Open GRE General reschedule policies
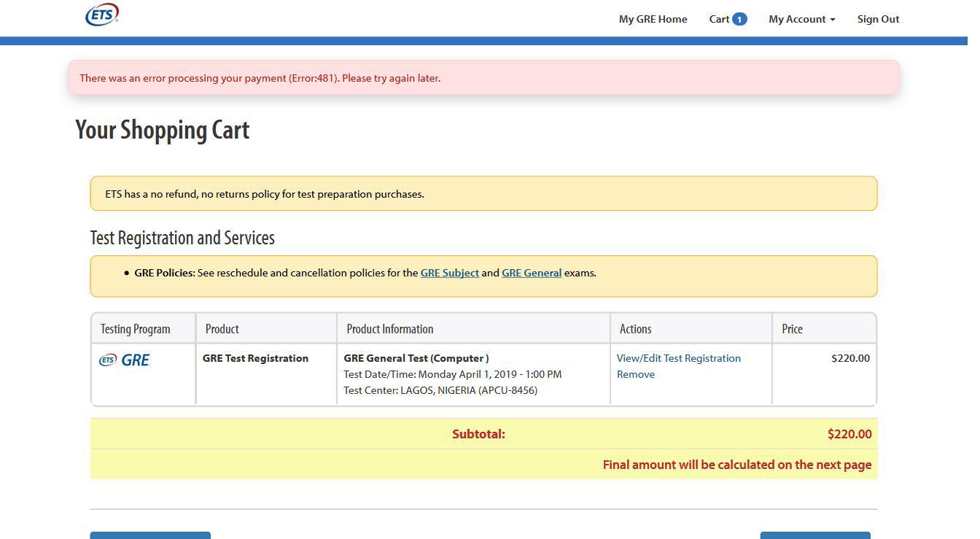The image size is (980, 539). 532,272
